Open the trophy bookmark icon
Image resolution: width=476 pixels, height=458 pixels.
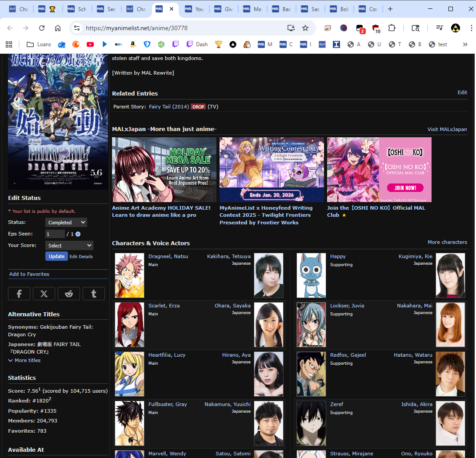[218, 44]
